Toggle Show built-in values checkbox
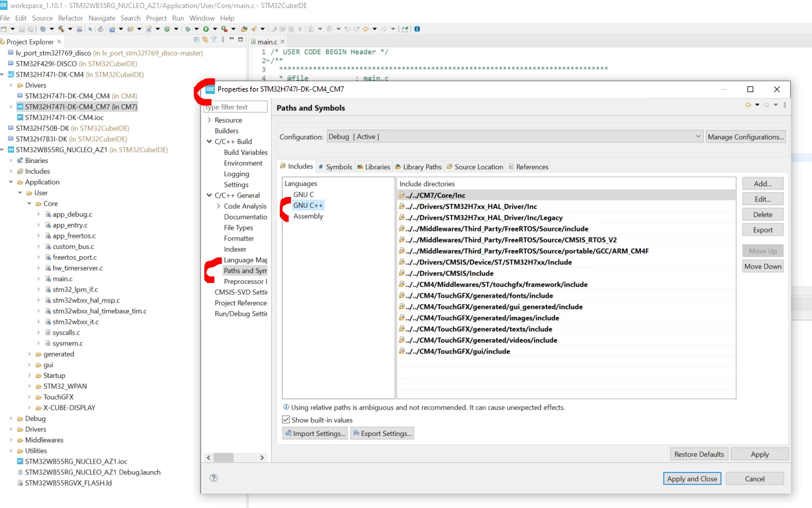 click(286, 420)
